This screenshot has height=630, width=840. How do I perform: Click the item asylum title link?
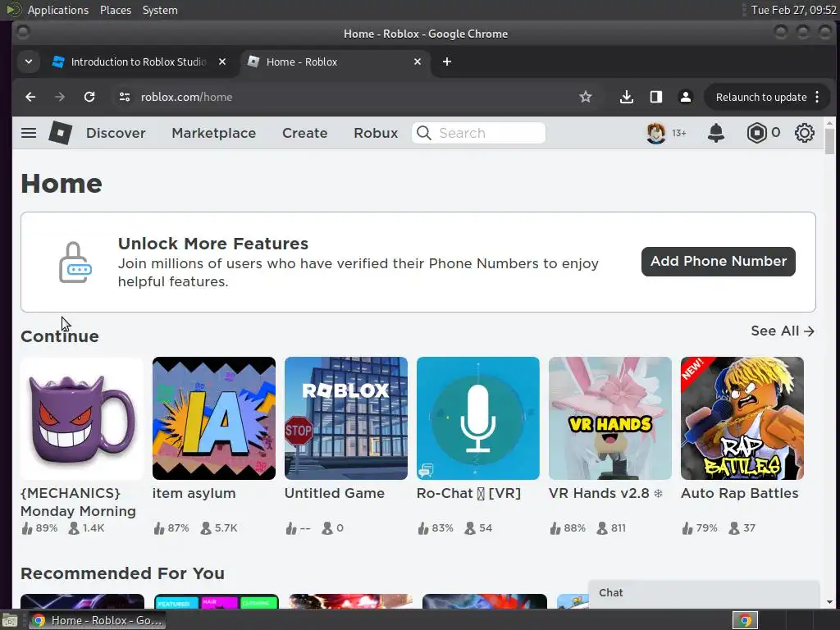click(194, 493)
